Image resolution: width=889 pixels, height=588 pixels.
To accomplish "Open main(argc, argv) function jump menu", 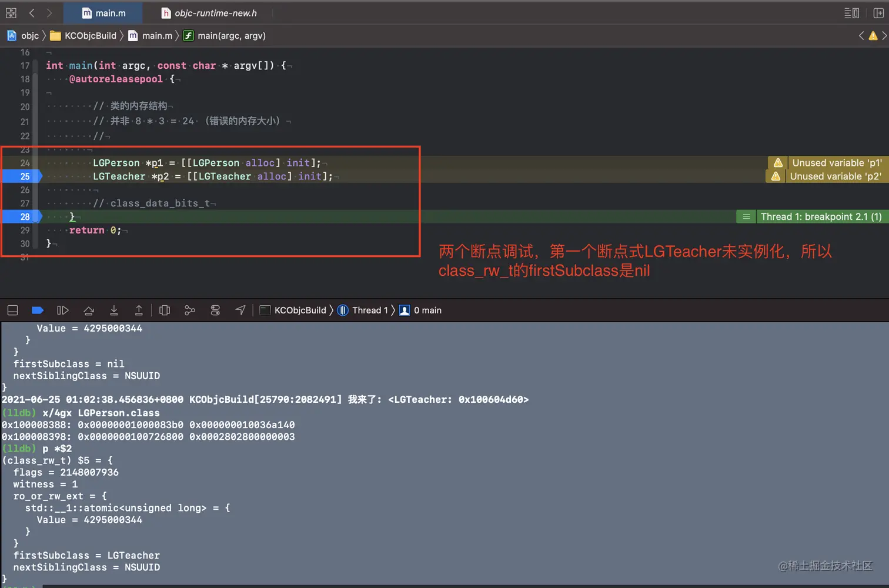I will tap(225, 35).
